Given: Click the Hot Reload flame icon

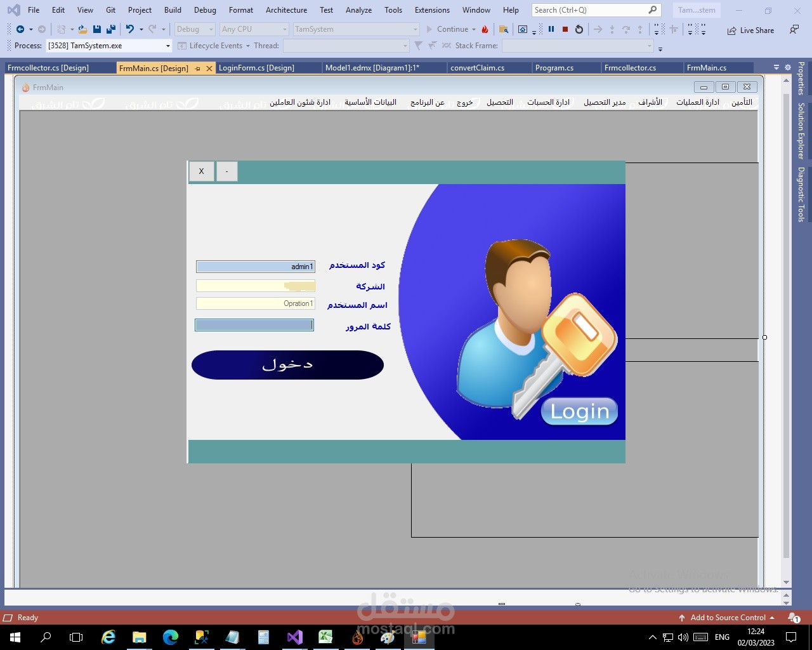Looking at the screenshot, I should coord(485,29).
